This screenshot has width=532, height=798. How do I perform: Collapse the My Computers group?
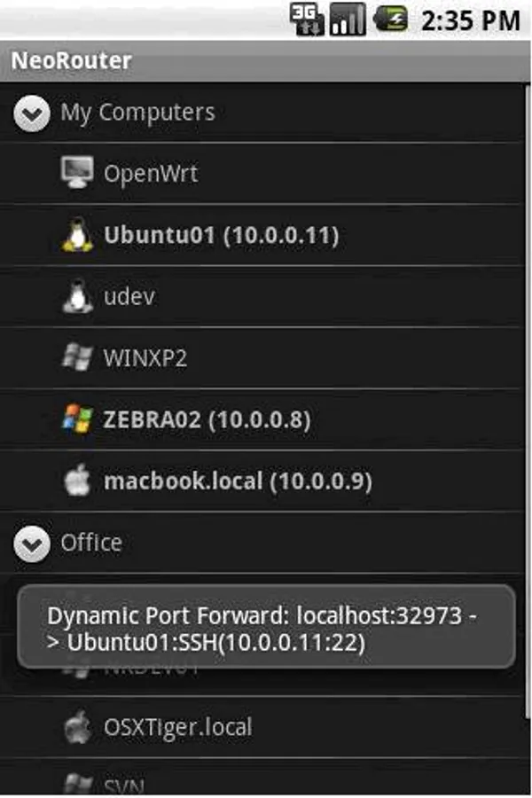(32, 113)
